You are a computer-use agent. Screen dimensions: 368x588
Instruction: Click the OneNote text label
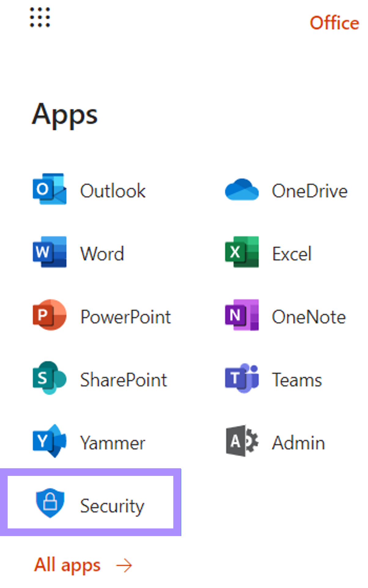coord(309,317)
